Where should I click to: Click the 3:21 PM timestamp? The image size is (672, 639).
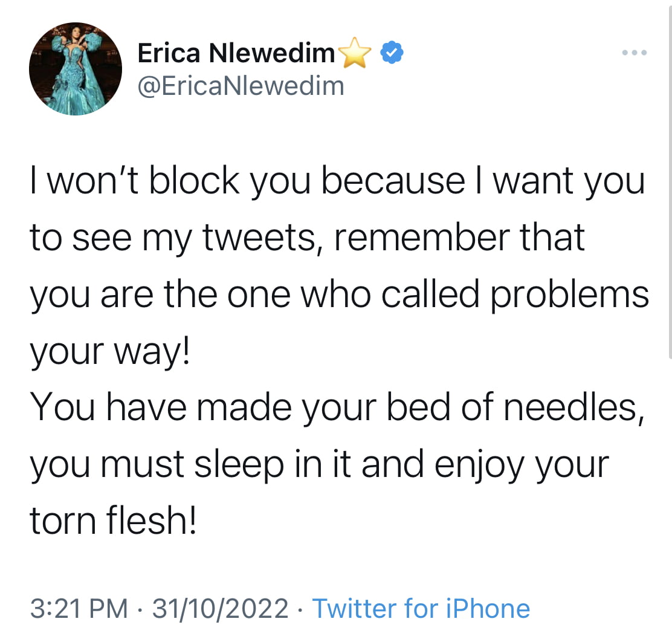pos(79,609)
